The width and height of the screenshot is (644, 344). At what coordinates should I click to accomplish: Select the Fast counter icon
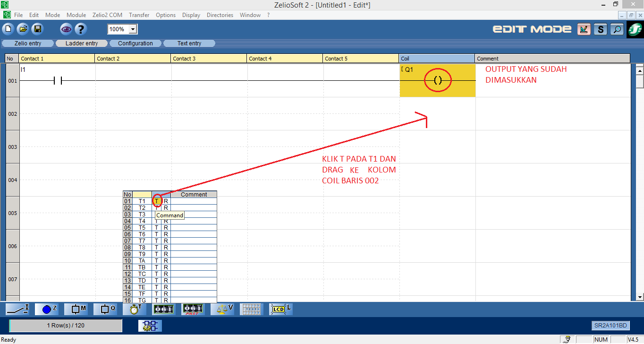coord(193,310)
